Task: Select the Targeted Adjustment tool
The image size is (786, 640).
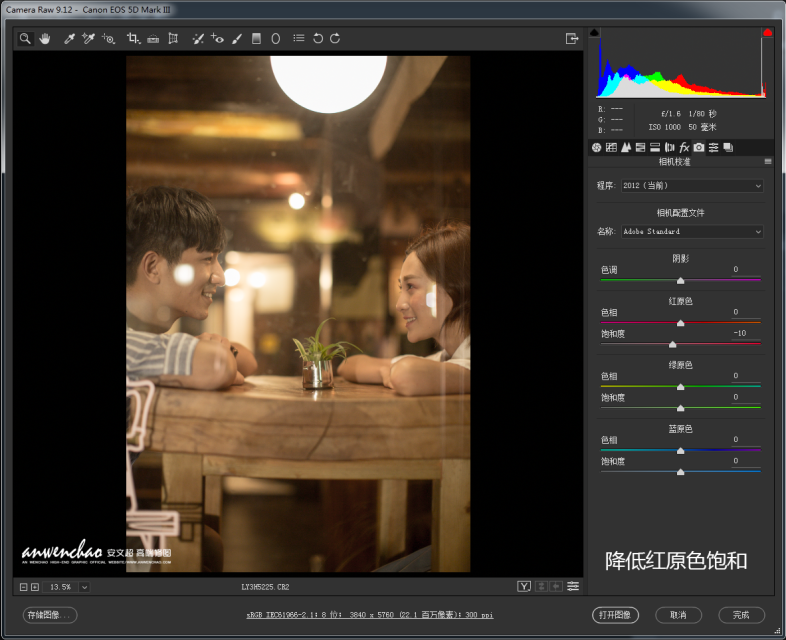Action: [108, 39]
